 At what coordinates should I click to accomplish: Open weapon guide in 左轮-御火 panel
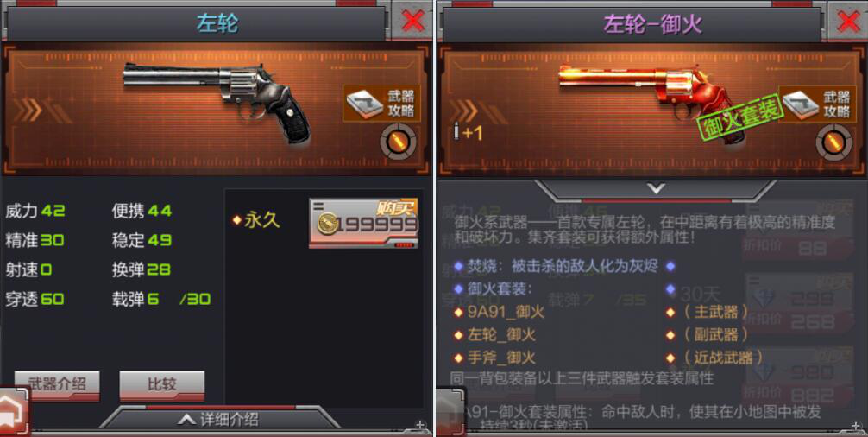818,104
